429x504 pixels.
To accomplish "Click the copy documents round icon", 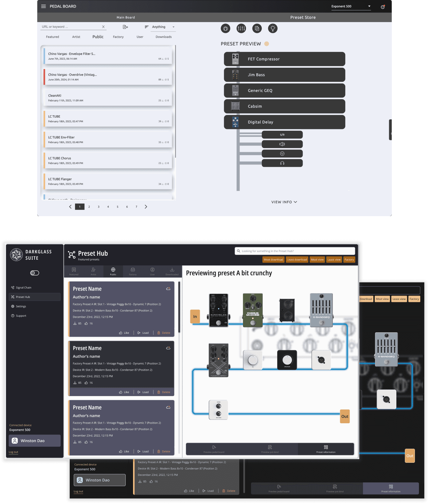I will (x=257, y=28).
